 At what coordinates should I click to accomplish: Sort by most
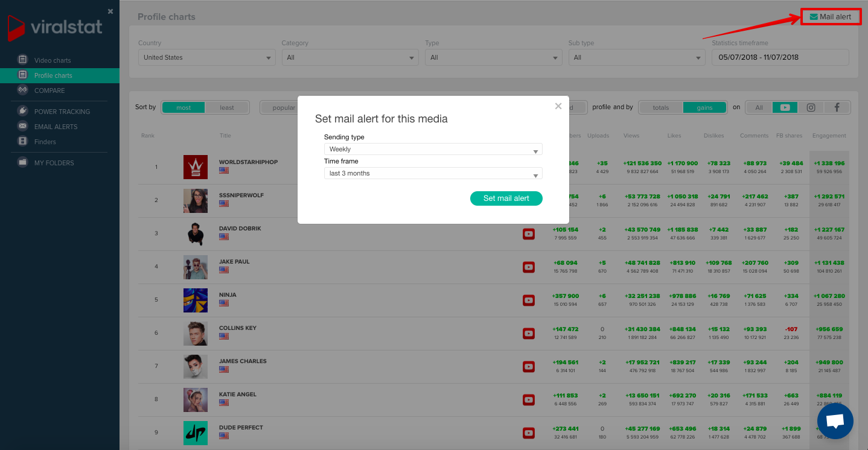[x=183, y=107]
